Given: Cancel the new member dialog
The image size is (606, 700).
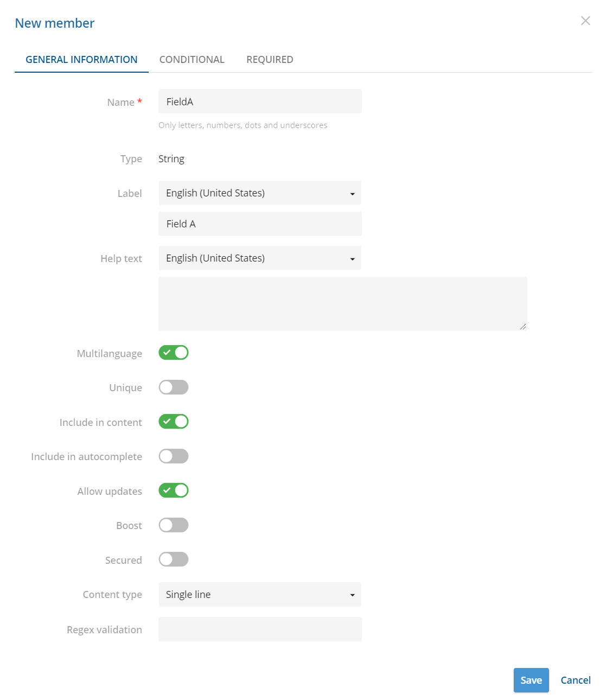Looking at the screenshot, I should 576,680.
